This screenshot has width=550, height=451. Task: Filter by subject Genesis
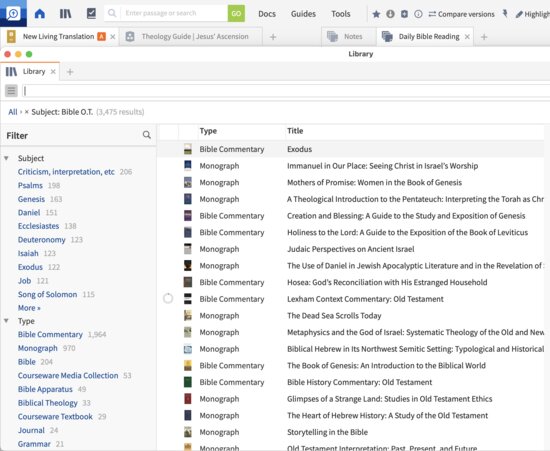pyautogui.click(x=31, y=199)
